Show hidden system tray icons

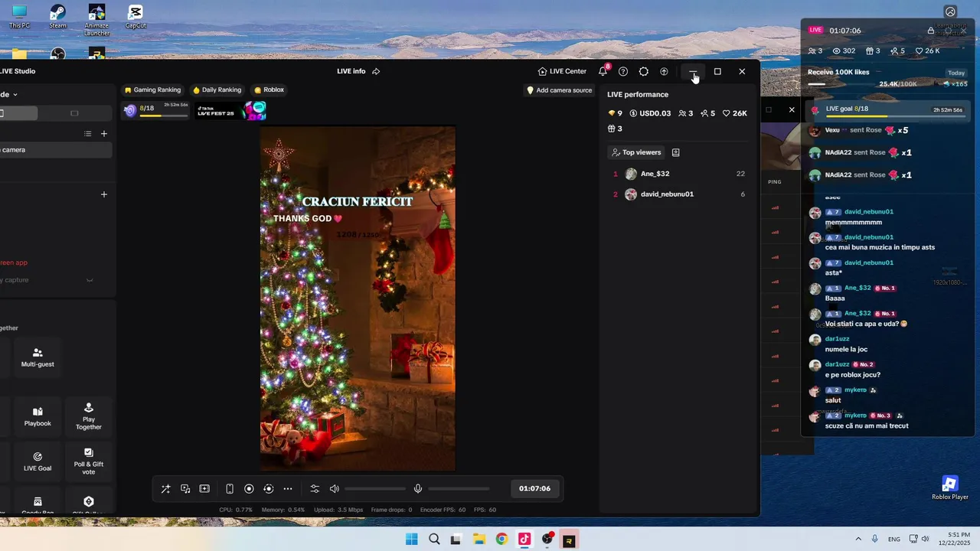(857, 539)
